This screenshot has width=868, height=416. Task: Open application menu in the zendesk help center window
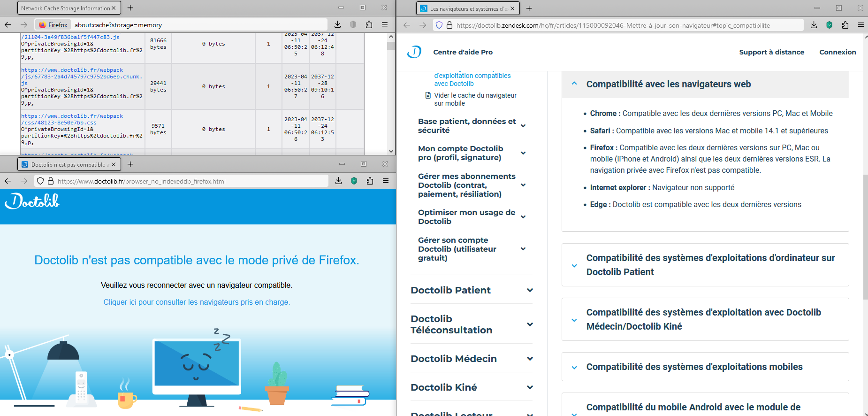[861, 25]
